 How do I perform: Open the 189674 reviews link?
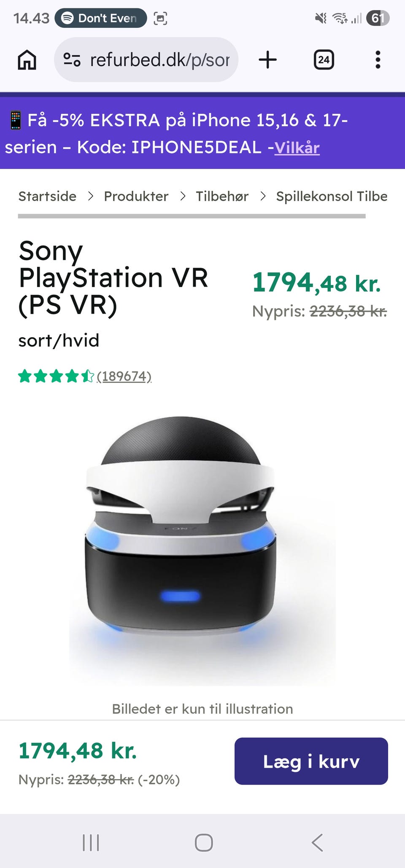pyautogui.click(x=124, y=376)
